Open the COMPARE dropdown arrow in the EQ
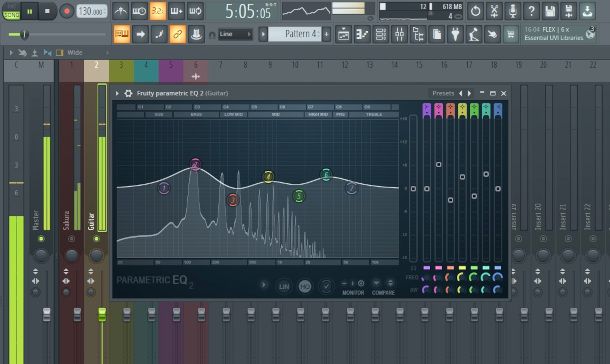The width and height of the screenshot is (610, 364). pos(376,283)
